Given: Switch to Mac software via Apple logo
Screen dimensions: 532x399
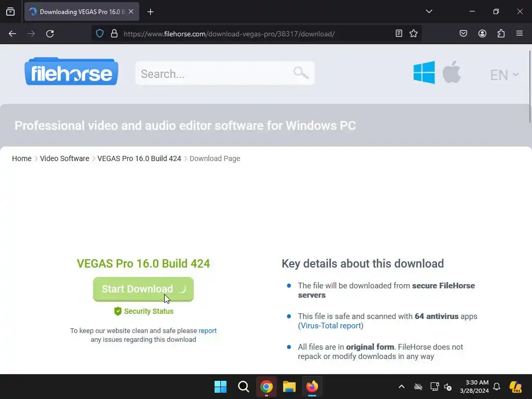Looking at the screenshot, I should [x=451, y=72].
